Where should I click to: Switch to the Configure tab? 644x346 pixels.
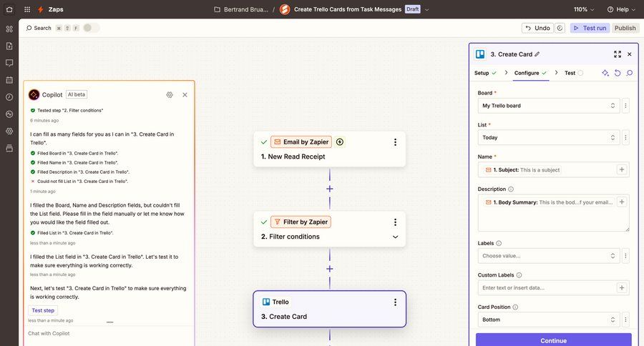tap(530, 73)
